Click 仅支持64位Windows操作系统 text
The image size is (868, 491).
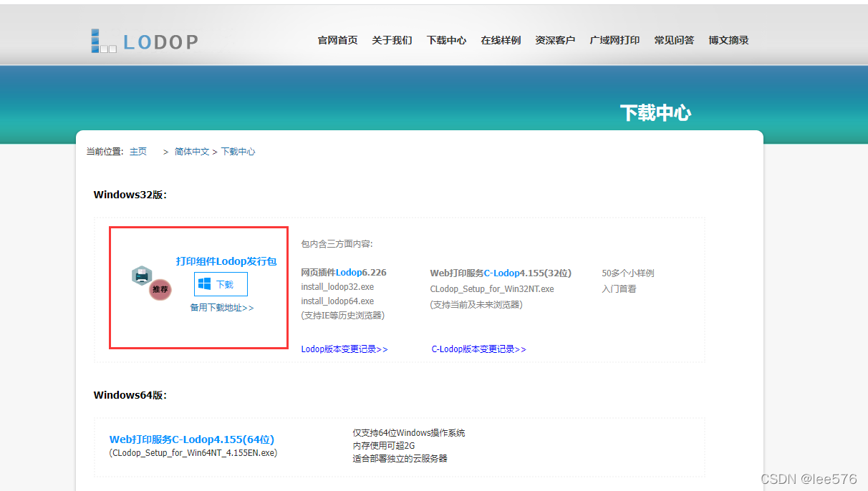coord(409,433)
